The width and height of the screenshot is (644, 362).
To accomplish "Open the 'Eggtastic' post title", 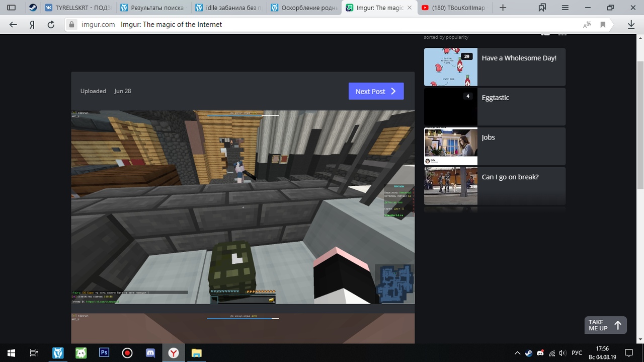I will 495,98.
